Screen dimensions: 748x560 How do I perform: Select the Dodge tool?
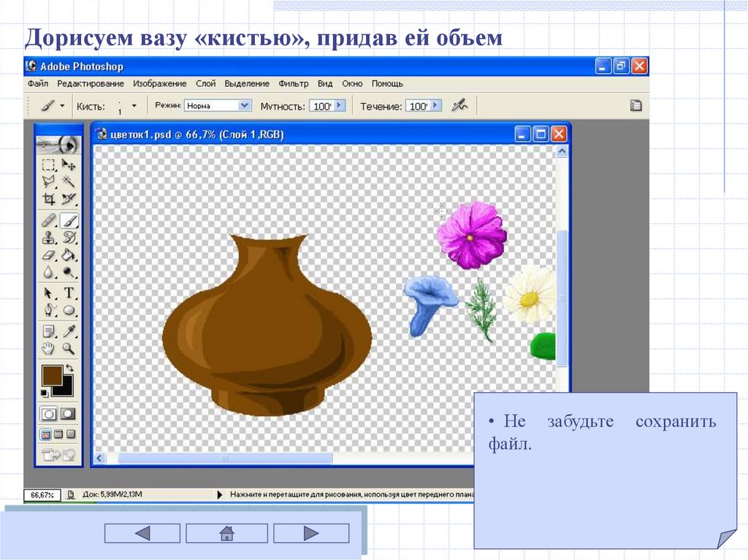tap(69, 272)
